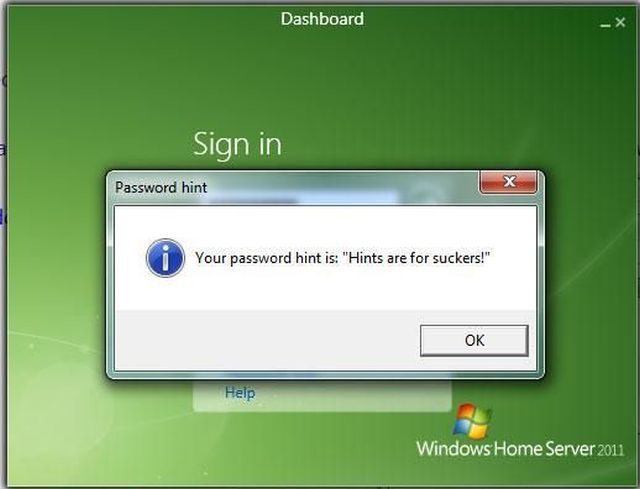640x489 pixels.
Task: Focus the password field behind the dialog title
Action: [304, 198]
